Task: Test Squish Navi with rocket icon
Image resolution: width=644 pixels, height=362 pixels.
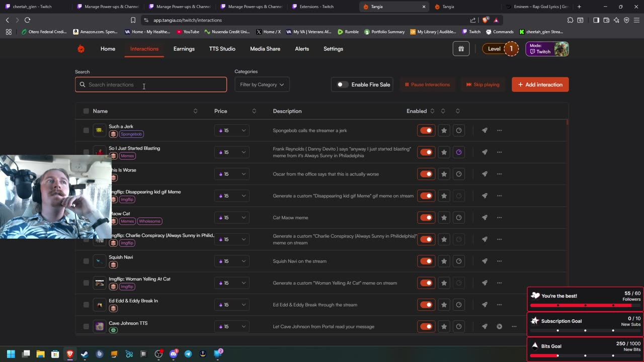Action: (485, 261)
